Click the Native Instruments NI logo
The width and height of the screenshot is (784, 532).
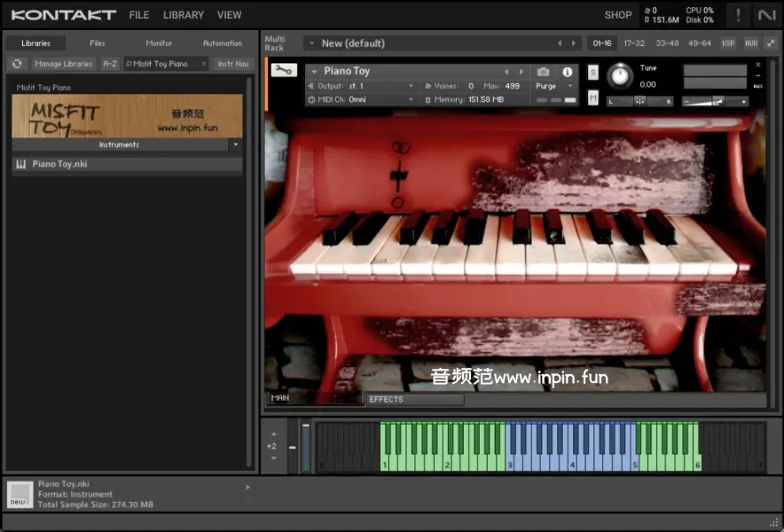pos(766,15)
